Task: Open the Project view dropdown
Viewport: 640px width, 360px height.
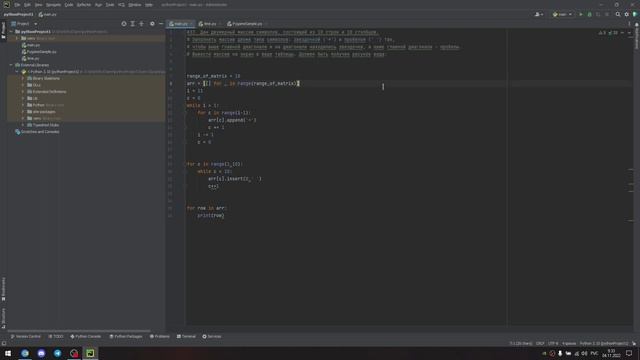Action: pos(24,24)
